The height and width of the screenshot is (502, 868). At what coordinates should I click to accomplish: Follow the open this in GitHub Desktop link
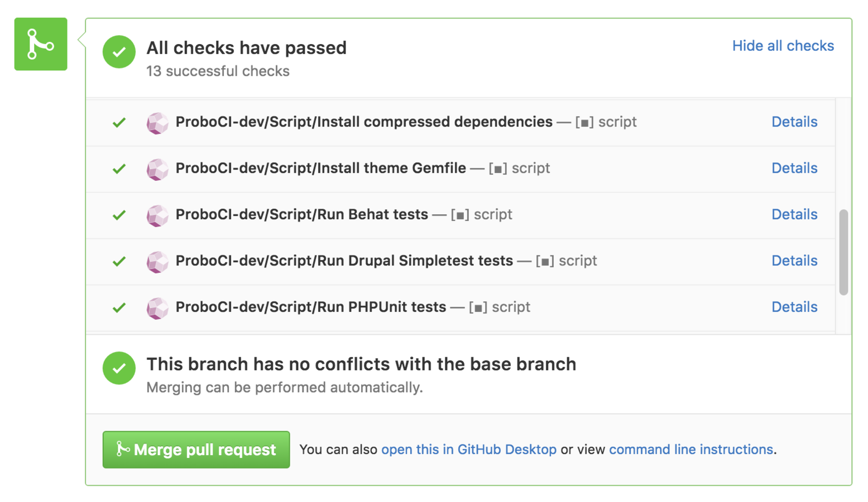pos(468,450)
